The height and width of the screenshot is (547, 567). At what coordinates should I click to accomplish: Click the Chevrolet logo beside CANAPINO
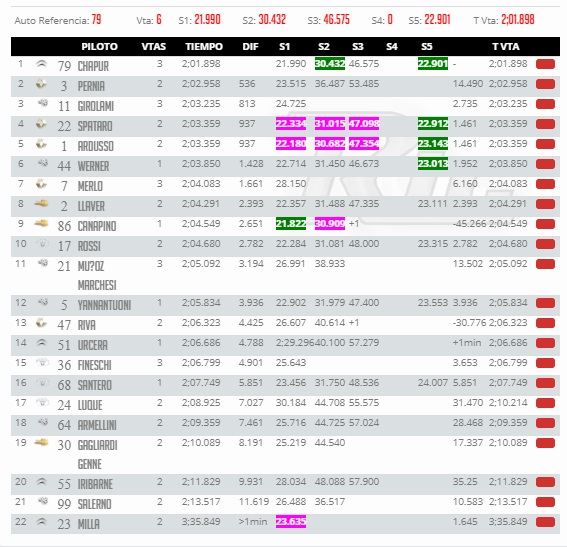[41, 224]
